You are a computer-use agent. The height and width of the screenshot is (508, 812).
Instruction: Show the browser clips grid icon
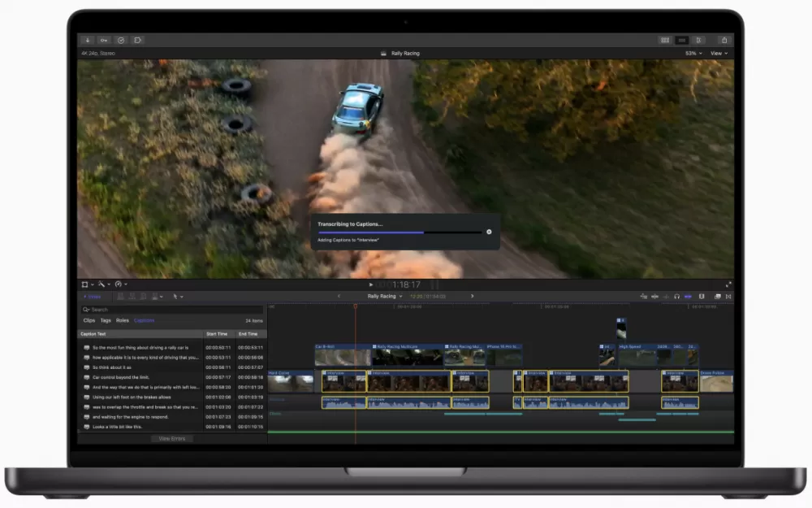click(665, 40)
